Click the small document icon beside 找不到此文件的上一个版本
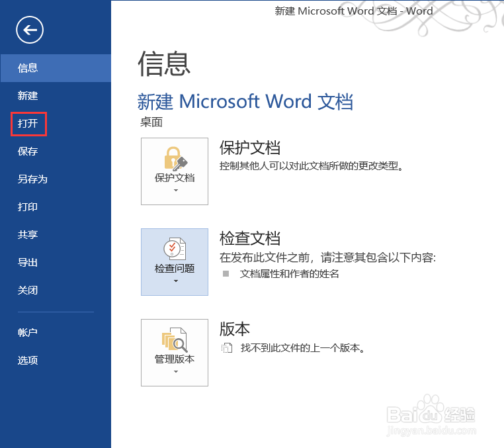This screenshot has width=504, height=448. [227, 348]
